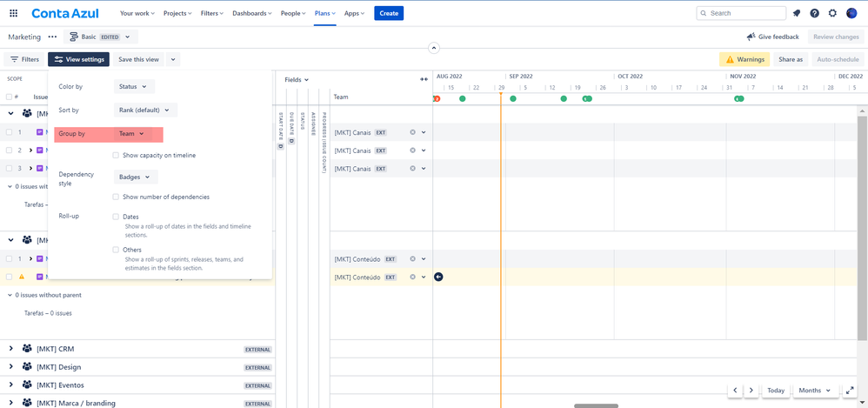
Task: Open the app switcher grid icon
Action: coord(13,13)
